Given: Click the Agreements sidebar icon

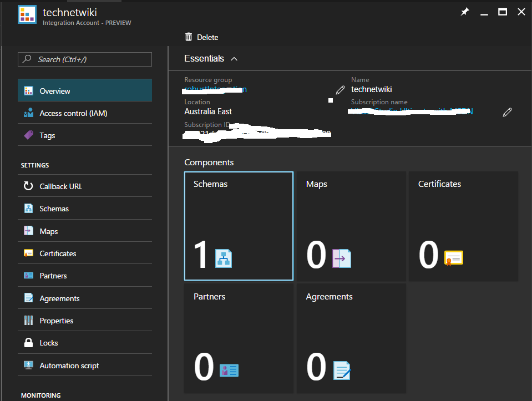Looking at the screenshot, I should click(x=28, y=298).
